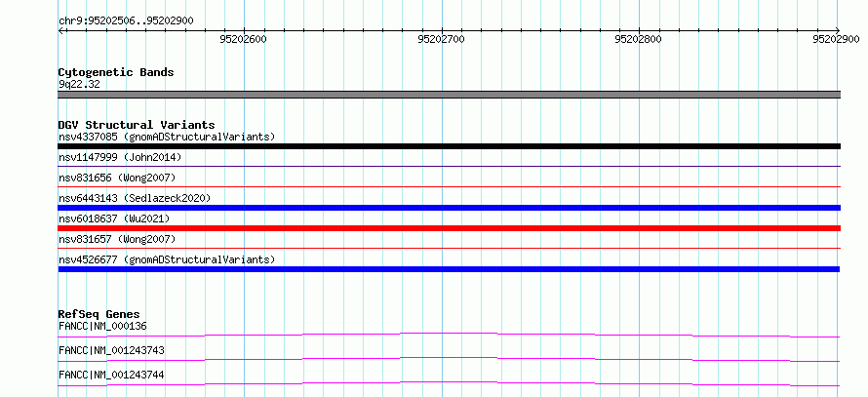The height and width of the screenshot is (397, 868).
Task: Click the blue bar for nsv6443143
Action: coord(449,208)
